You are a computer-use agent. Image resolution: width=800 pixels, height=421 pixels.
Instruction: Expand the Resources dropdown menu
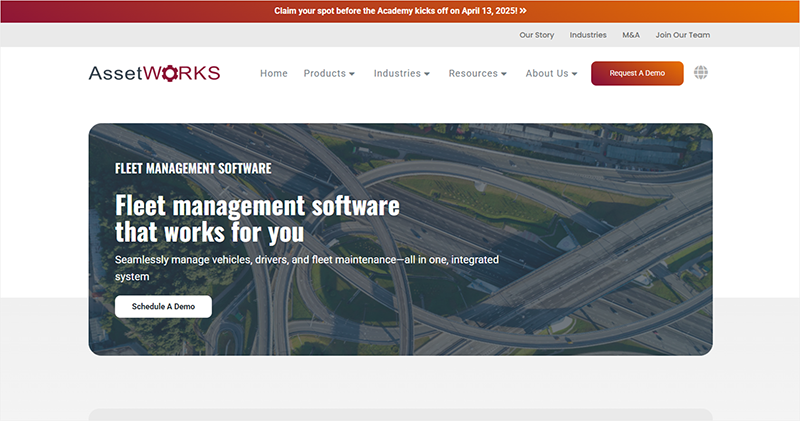(478, 73)
